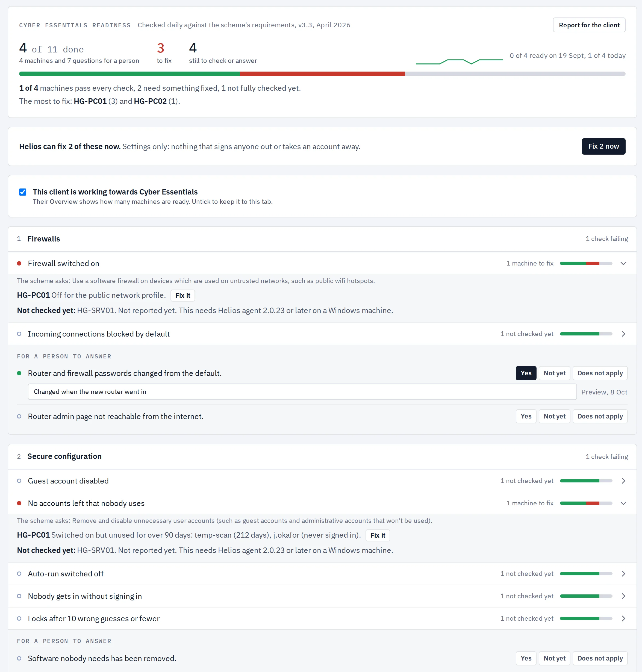Expand Nobody gets in without signing in chevron
The image size is (642, 672).
click(623, 596)
